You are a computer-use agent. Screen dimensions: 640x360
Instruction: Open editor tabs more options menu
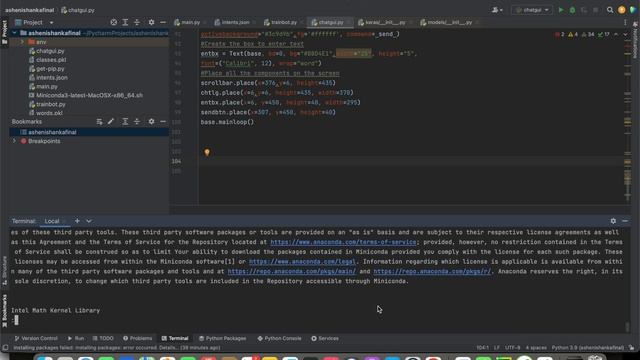[x=625, y=22]
